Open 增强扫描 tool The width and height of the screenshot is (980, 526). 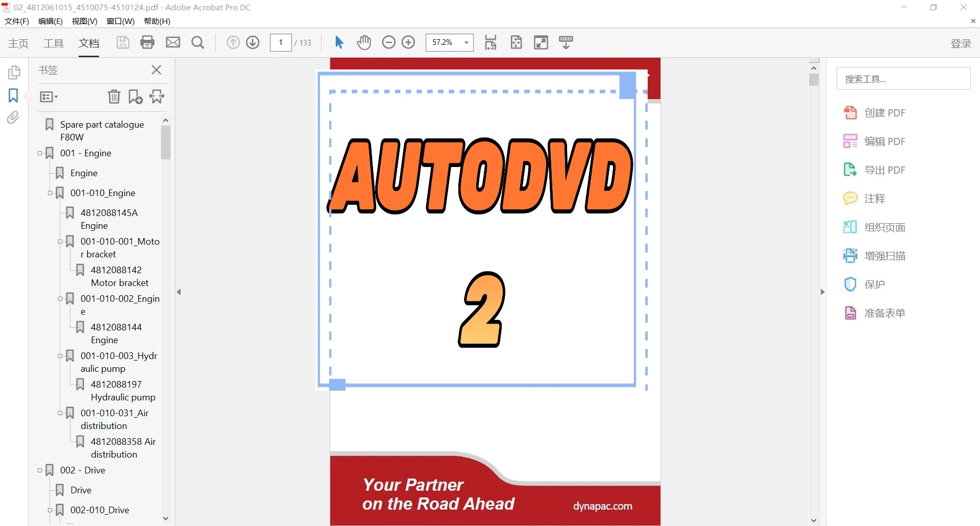tap(874, 256)
